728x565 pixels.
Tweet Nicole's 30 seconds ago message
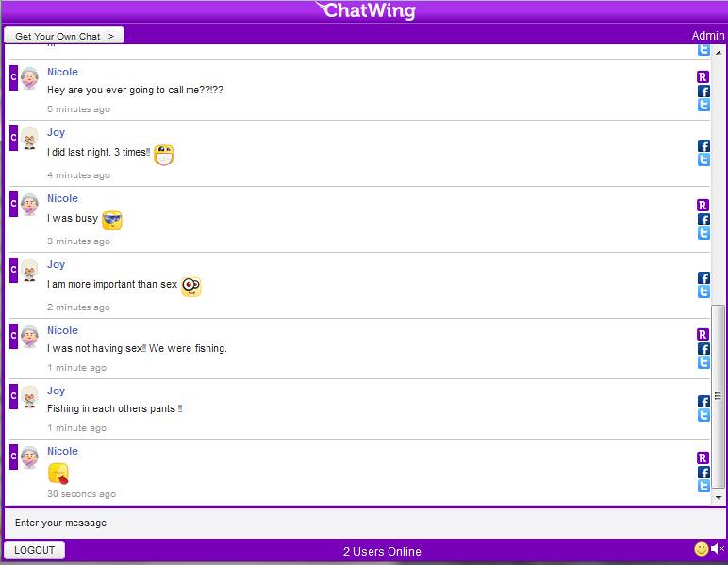click(x=703, y=486)
